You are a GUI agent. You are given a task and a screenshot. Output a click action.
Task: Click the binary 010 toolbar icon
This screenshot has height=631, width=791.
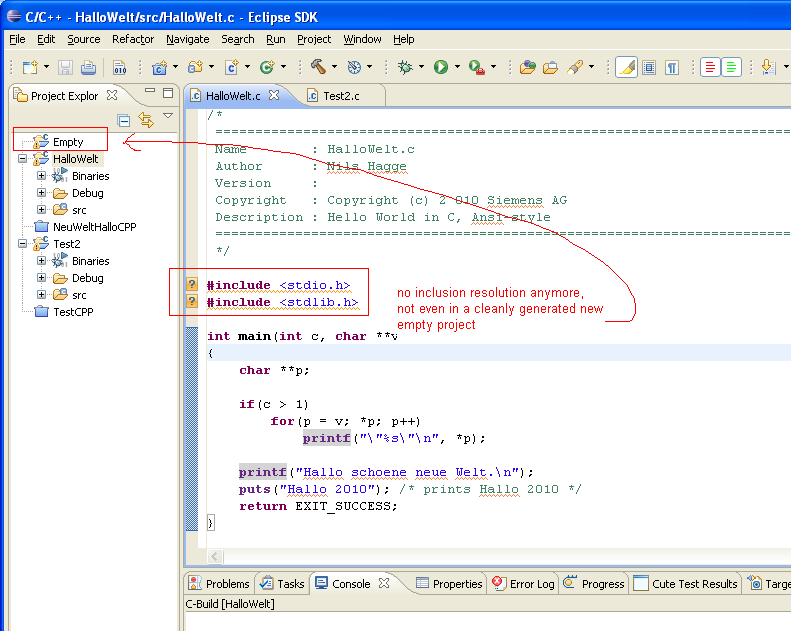click(120, 67)
